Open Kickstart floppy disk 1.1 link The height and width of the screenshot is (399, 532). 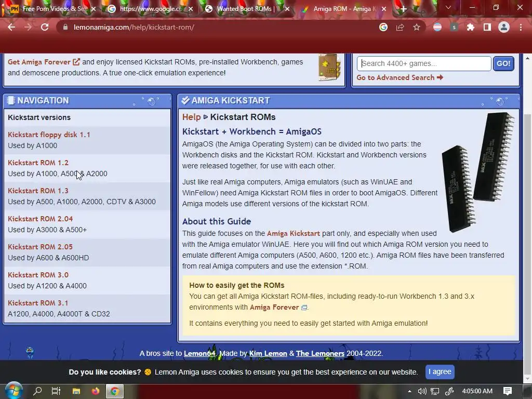49,135
